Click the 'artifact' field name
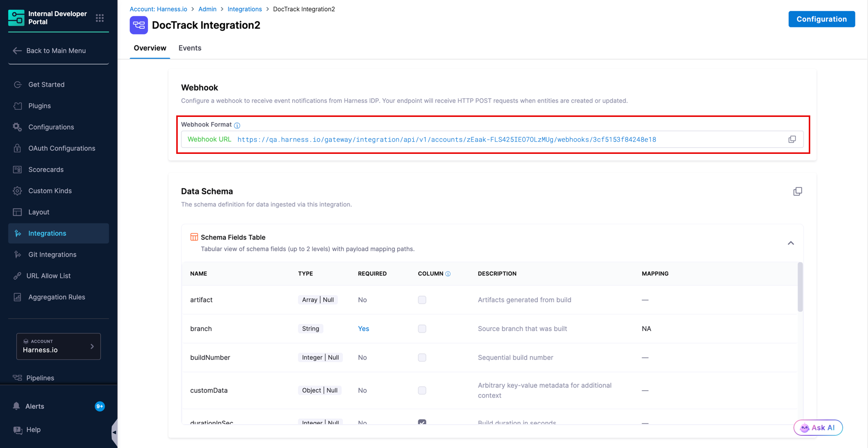This screenshot has width=868, height=448. pyautogui.click(x=201, y=300)
